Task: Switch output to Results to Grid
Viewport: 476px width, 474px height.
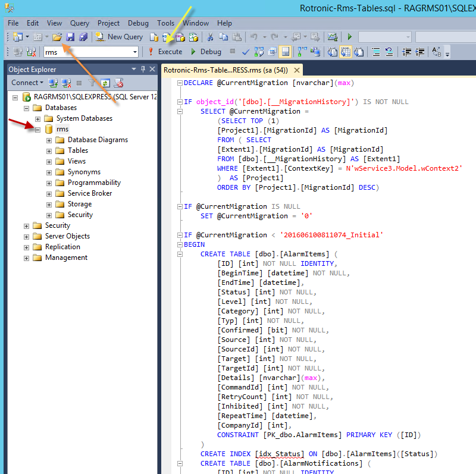Action: click(346, 52)
